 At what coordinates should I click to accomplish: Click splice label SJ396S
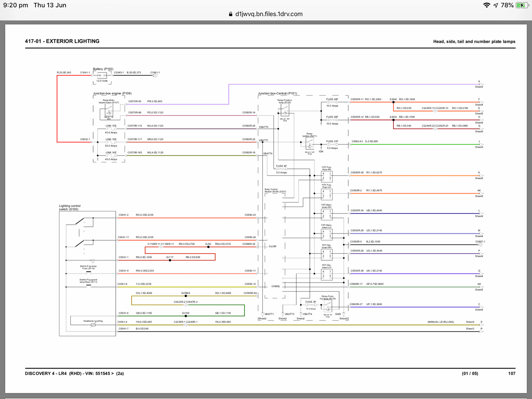[x=186, y=293]
